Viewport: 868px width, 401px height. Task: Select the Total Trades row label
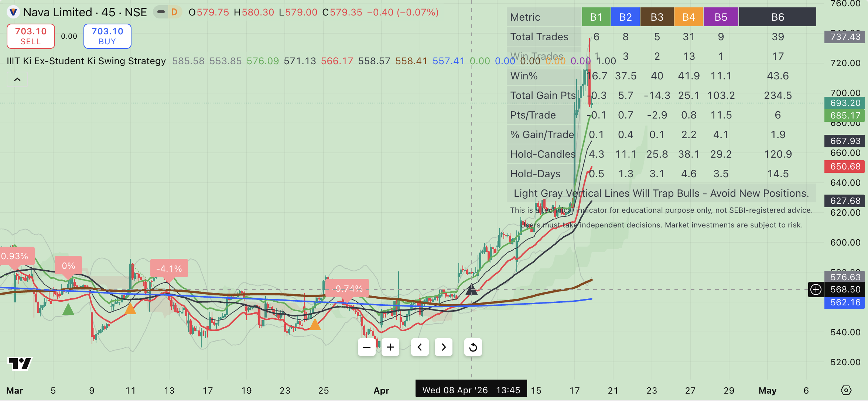click(x=539, y=37)
